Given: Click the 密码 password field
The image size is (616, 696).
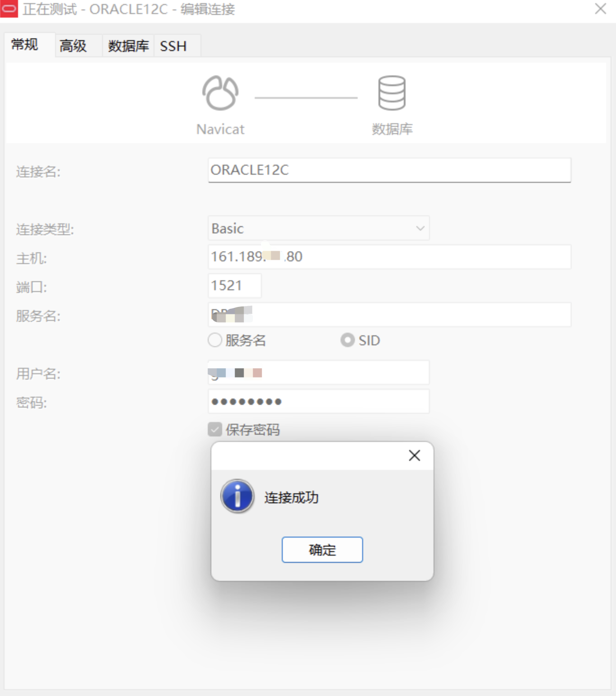Looking at the screenshot, I should click(x=318, y=401).
